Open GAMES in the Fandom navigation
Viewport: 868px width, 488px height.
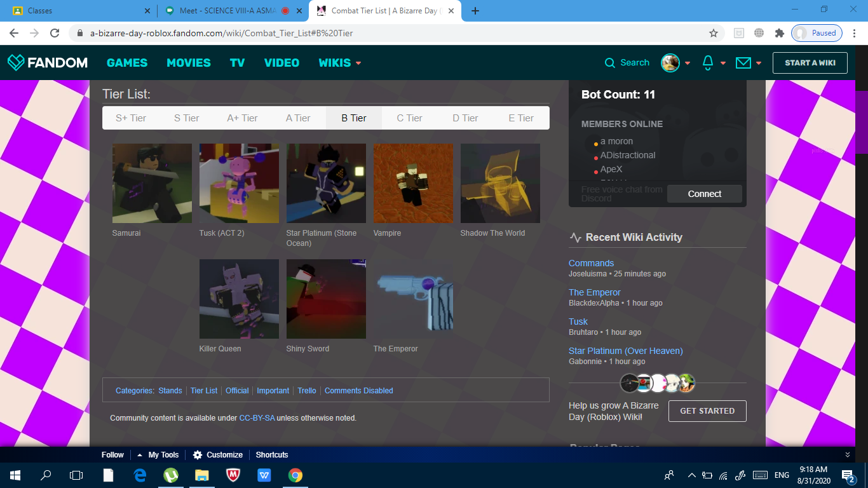coord(127,63)
